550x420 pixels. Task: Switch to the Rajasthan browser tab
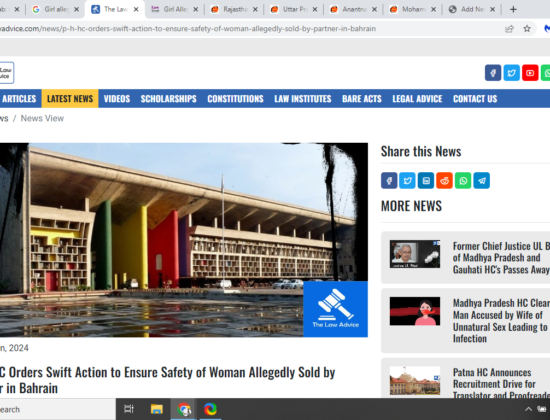coord(235,9)
